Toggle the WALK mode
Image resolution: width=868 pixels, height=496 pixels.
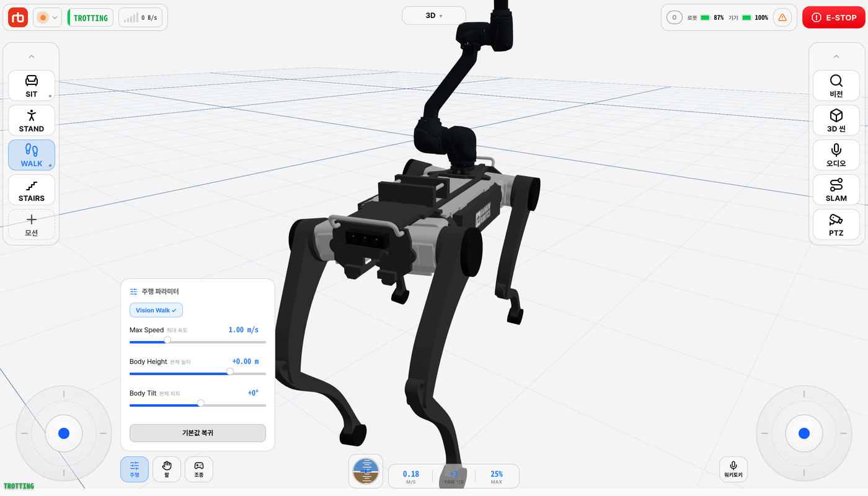(32, 155)
